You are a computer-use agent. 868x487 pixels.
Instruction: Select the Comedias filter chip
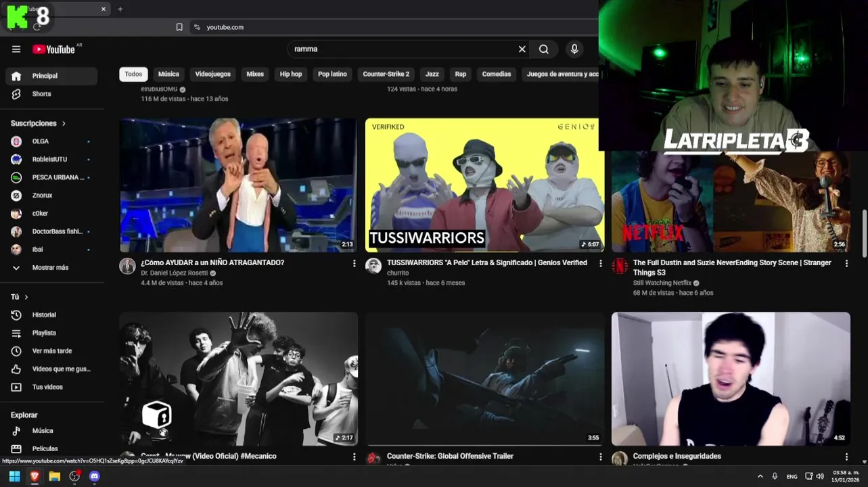497,74
